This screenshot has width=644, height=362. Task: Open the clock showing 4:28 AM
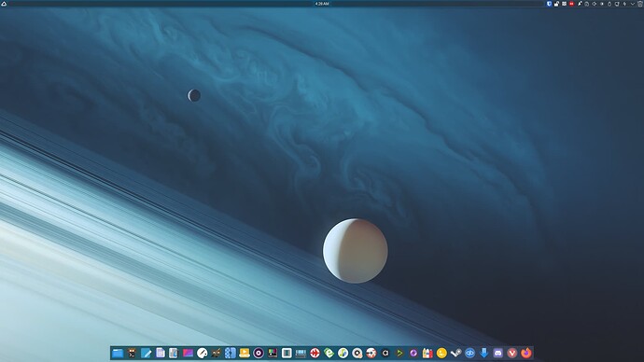(322, 4)
